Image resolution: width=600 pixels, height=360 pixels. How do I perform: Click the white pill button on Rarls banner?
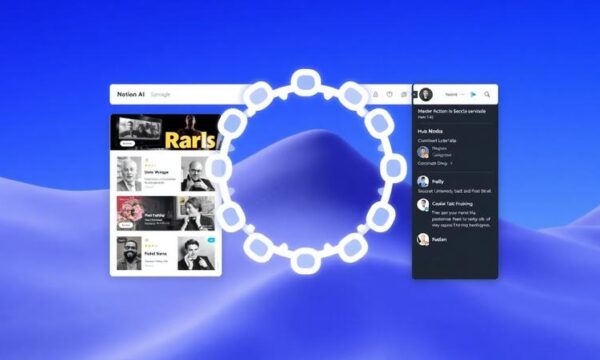coord(128,143)
